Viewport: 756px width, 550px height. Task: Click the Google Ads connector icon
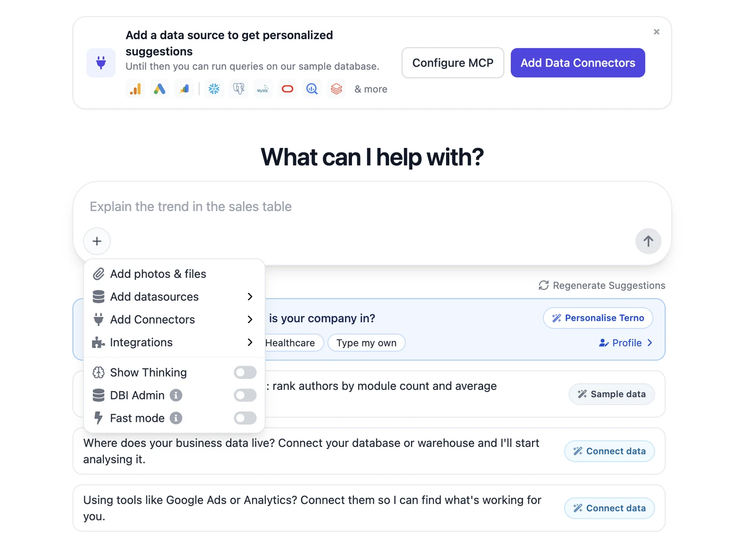160,89
